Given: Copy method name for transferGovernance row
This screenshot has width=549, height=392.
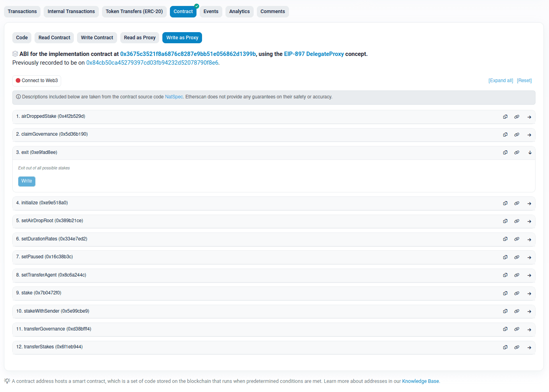Looking at the screenshot, I should pyautogui.click(x=505, y=329).
